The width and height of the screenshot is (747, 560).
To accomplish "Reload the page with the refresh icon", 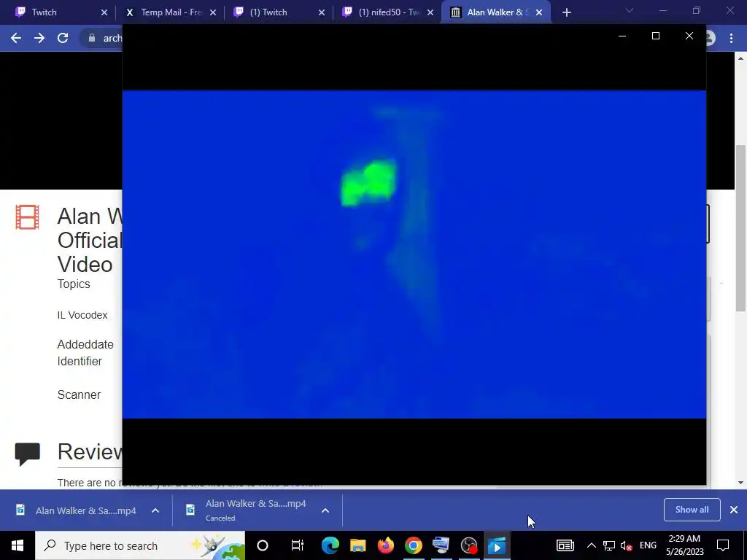I will click(63, 38).
